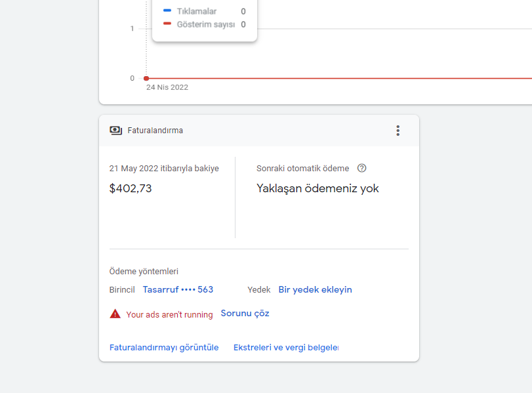Click the 24 Nis 2022 axis label
This screenshot has height=393, width=532.
(x=167, y=87)
